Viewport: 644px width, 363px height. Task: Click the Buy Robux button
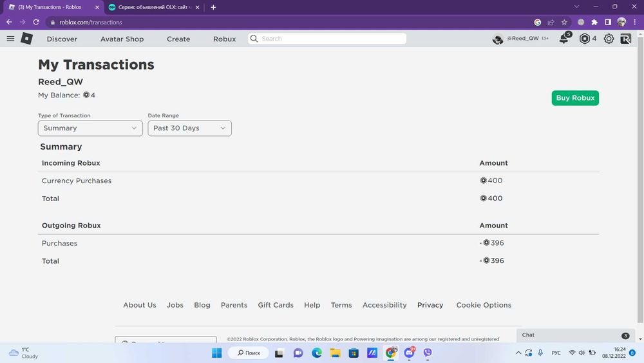point(575,98)
